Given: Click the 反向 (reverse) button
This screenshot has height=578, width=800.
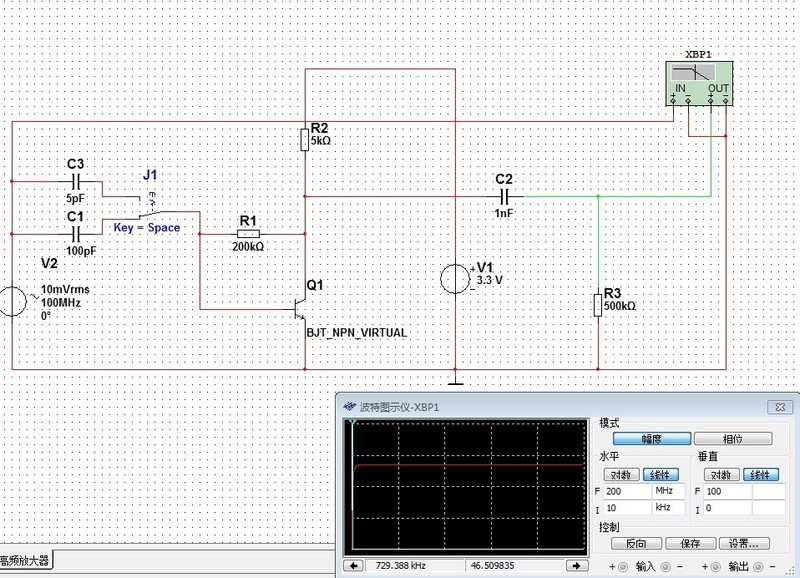Looking at the screenshot, I should pos(636,544).
